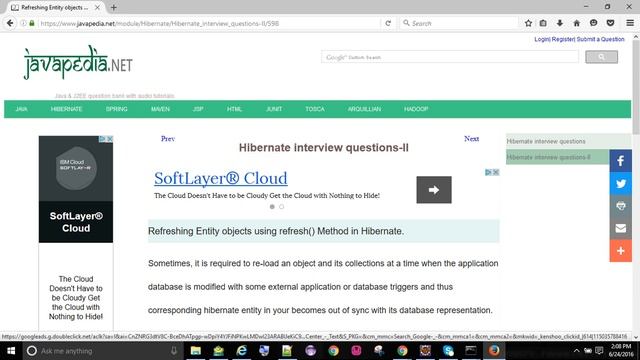Open the HTML menu item
The height and width of the screenshot is (360, 640).
pos(234,109)
